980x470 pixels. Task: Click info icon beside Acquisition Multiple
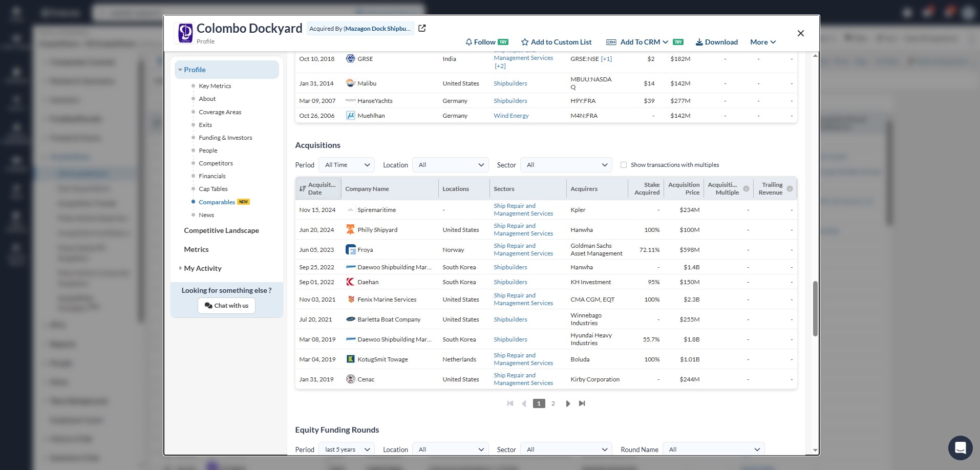[746, 189]
